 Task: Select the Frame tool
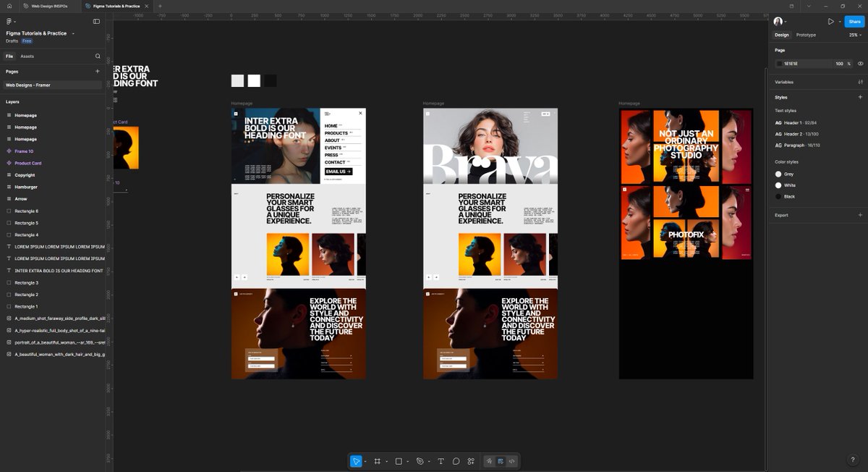[x=378, y=461]
